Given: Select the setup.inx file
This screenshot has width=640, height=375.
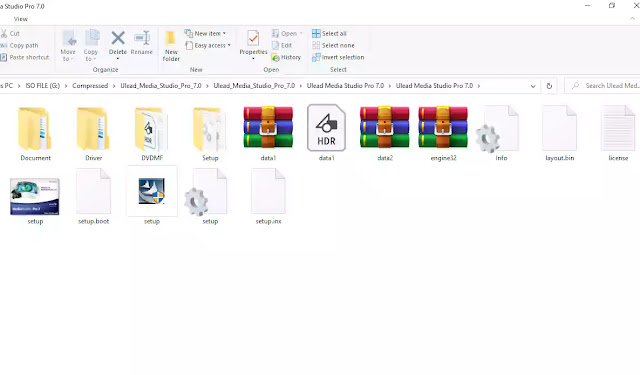Looking at the screenshot, I should click(x=268, y=197).
